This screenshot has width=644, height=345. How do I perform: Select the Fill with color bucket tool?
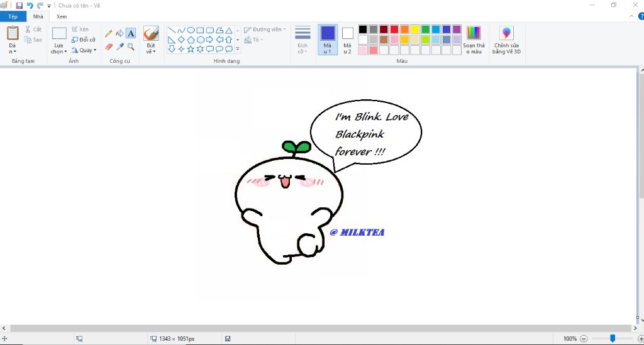coord(119,33)
